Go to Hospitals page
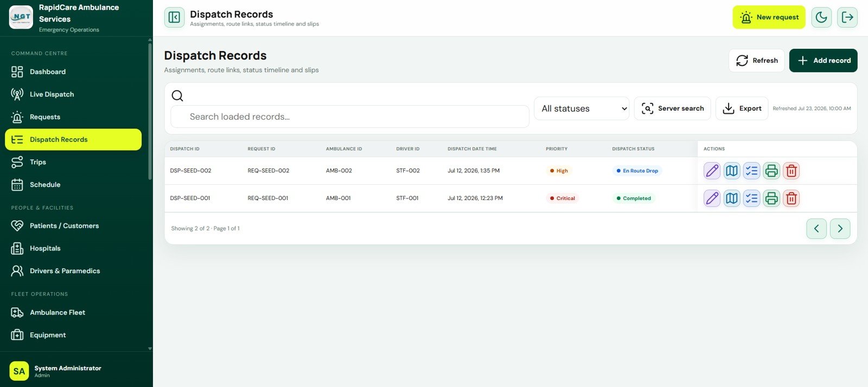Screen dimensions: 868x387 pos(73,248)
